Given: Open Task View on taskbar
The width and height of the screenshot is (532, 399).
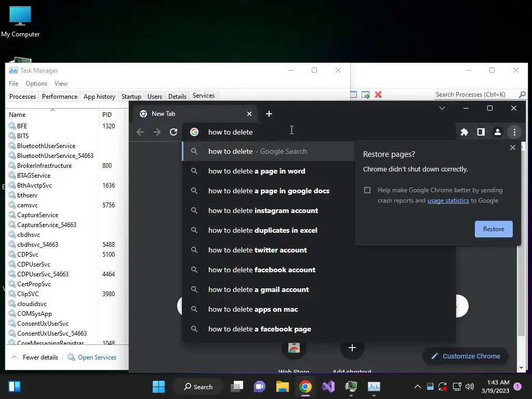Looking at the screenshot, I should [237, 387].
